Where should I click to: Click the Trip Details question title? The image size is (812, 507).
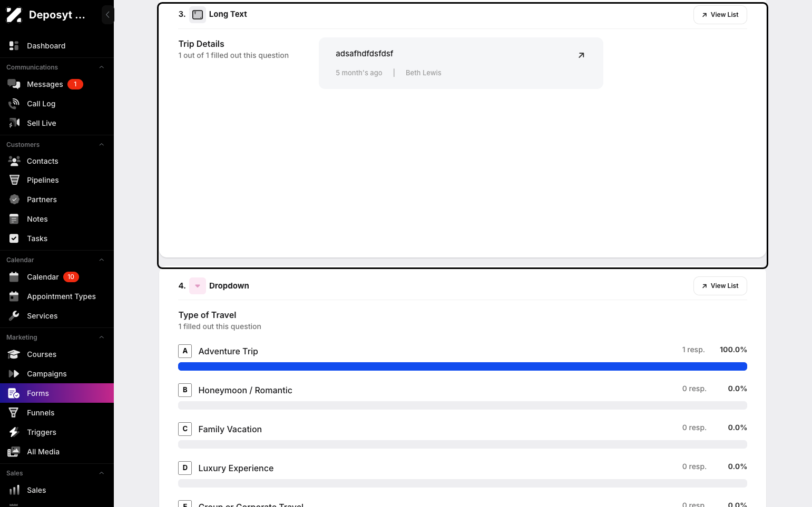click(201, 44)
